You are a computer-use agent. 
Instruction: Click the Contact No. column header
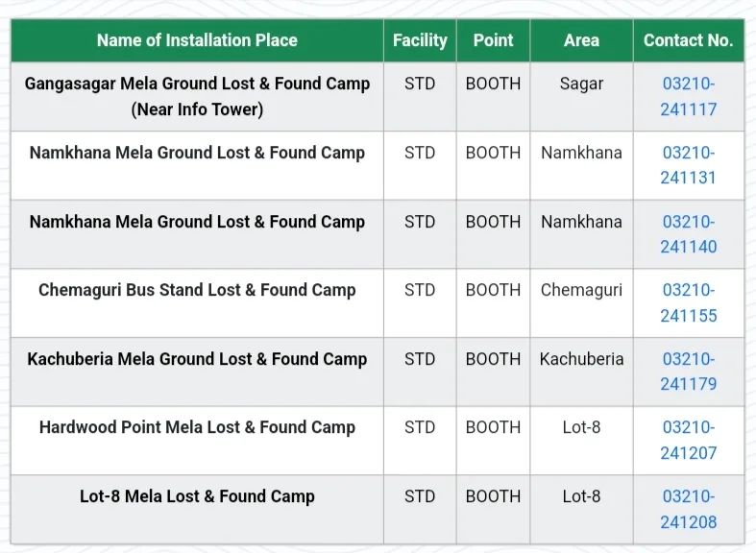pyautogui.click(x=688, y=40)
